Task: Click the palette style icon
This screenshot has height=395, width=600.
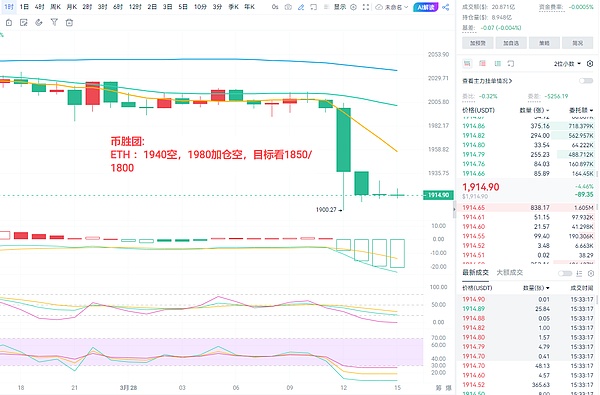Action: click(x=39, y=23)
